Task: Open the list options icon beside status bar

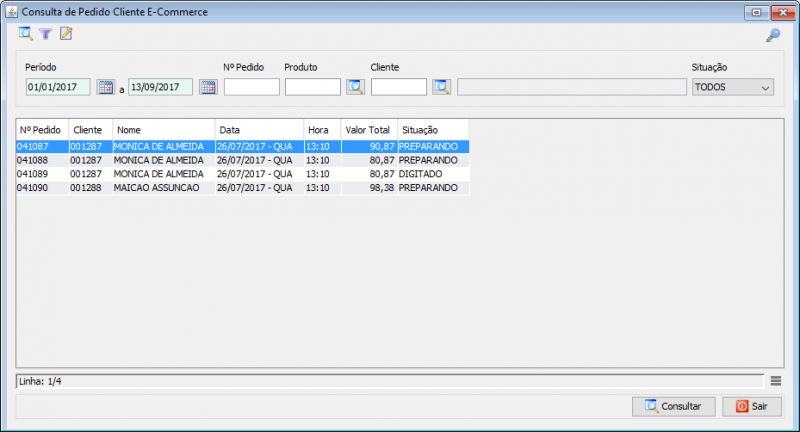Action: coord(776,380)
